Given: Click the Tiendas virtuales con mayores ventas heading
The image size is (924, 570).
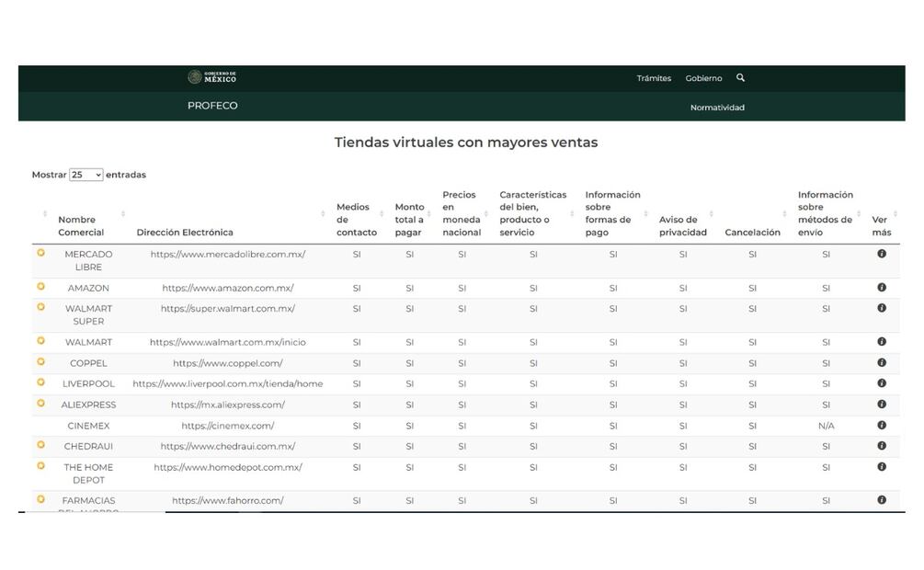Looking at the screenshot, I should pyautogui.click(x=466, y=142).
